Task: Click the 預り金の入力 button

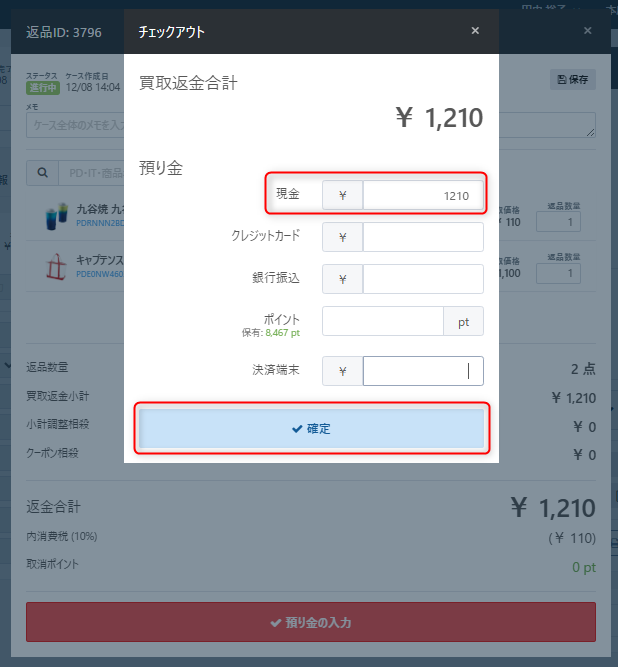Action: click(311, 622)
